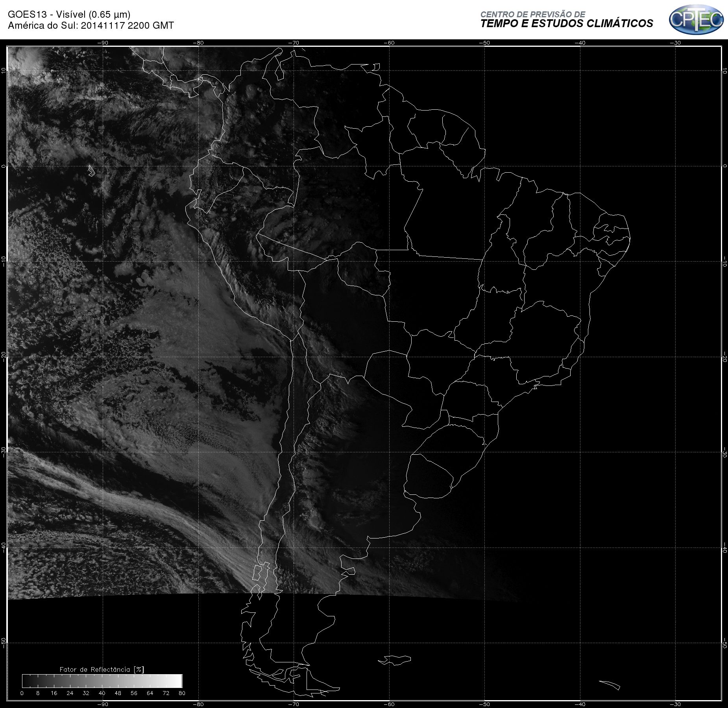Click the '-50' longitude label at top

pos(484,43)
